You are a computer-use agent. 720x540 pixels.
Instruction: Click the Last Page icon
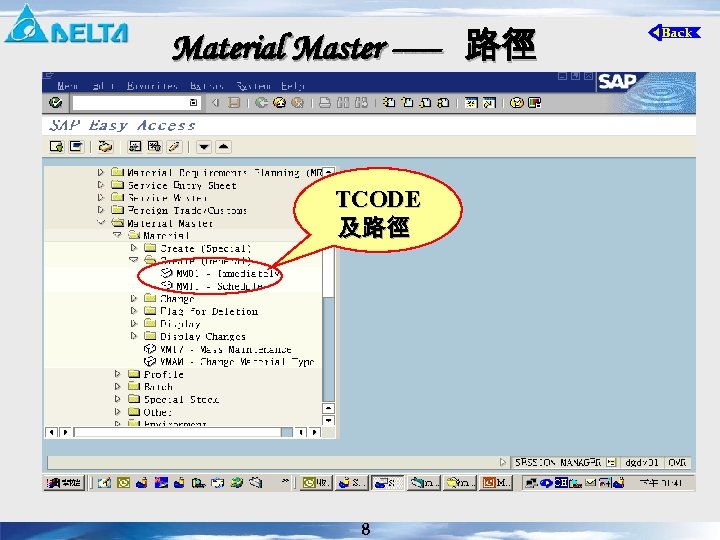point(443,103)
